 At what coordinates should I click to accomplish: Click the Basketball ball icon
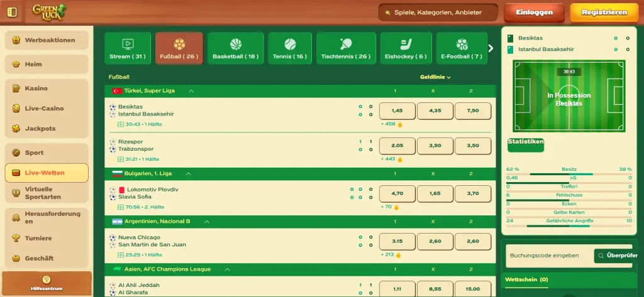coord(236,44)
